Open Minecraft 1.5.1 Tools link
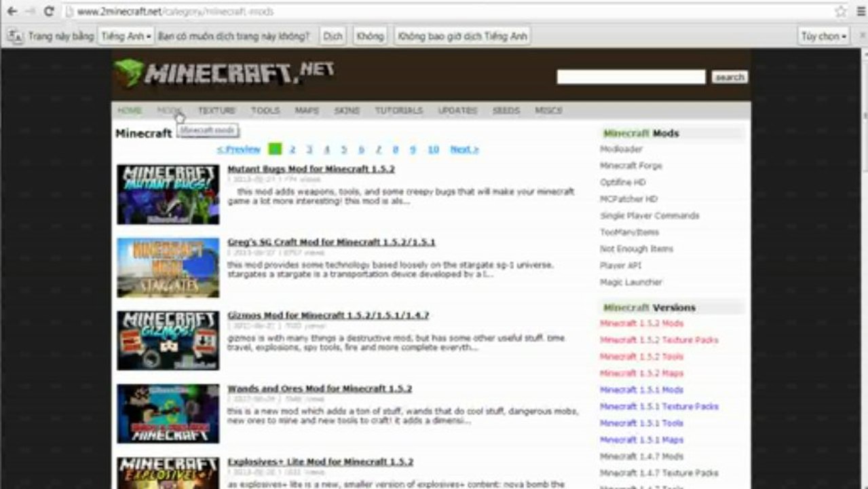 [x=642, y=424]
